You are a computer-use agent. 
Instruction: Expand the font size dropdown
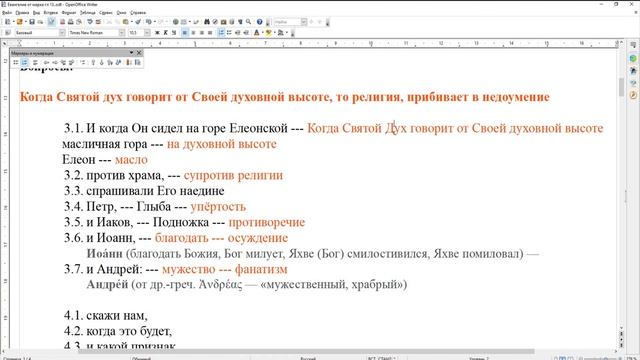coord(147,33)
